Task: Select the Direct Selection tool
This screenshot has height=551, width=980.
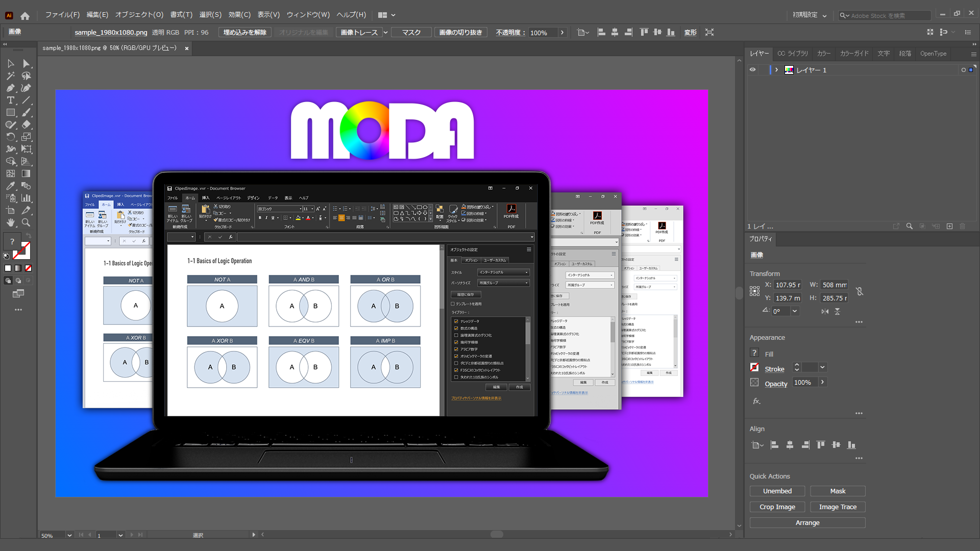Action: tap(27, 64)
